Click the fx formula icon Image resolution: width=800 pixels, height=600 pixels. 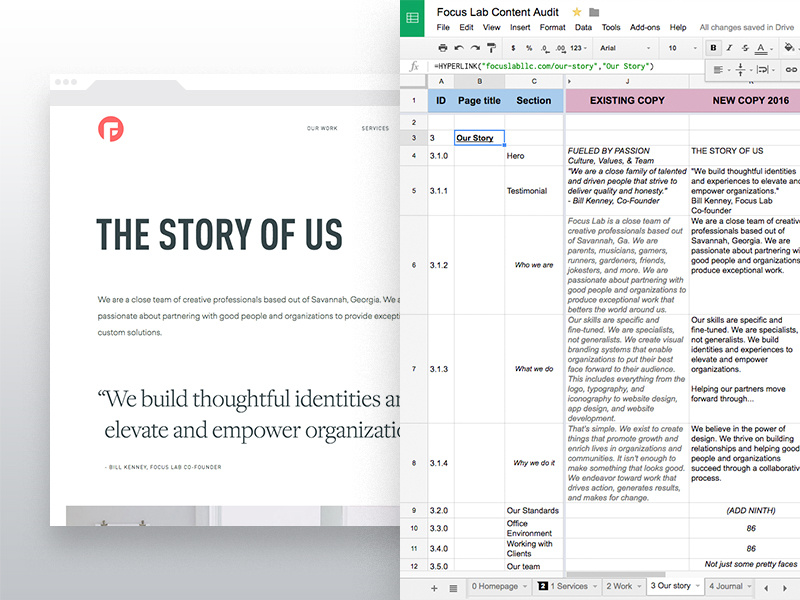[414, 66]
